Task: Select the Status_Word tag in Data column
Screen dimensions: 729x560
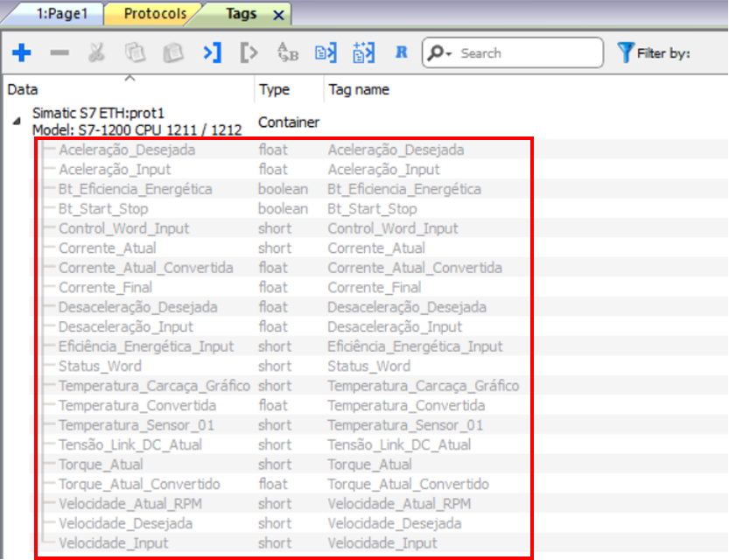Action: pos(99,367)
